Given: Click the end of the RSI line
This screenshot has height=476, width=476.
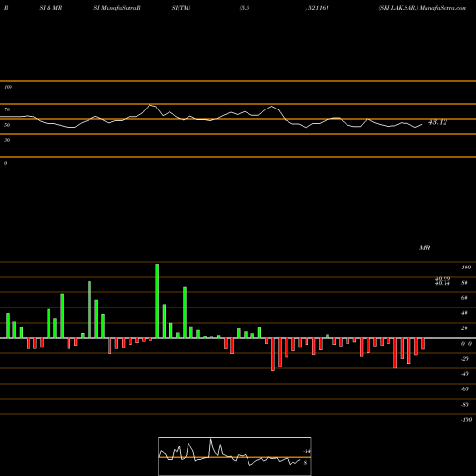Looking at the screenshot, I should [422, 124].
